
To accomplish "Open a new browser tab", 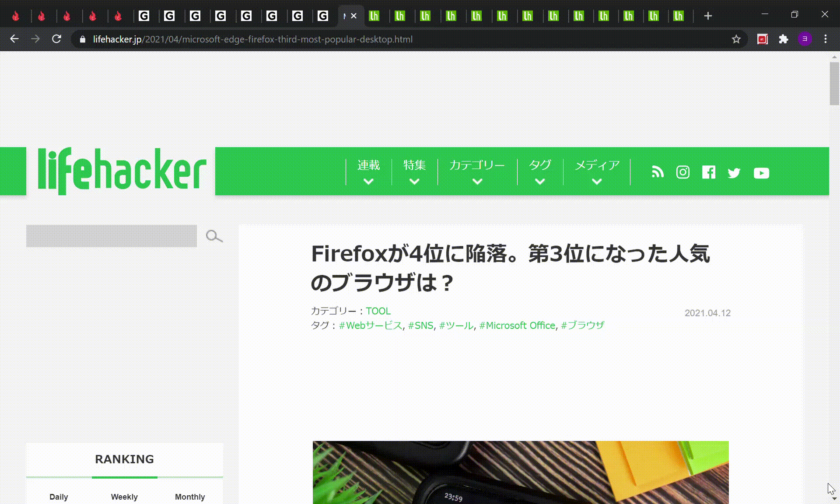I will point(708,16).
